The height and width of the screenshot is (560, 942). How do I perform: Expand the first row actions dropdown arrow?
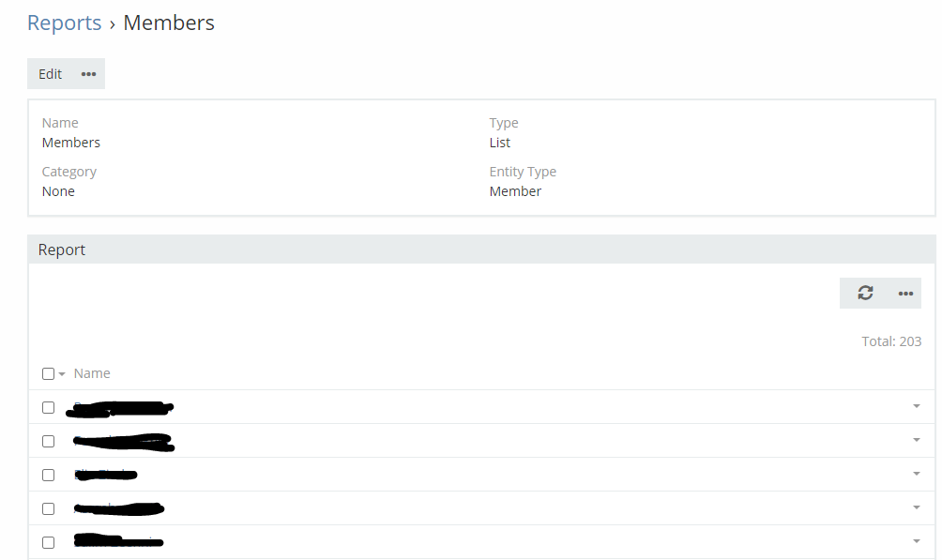click(x=916, y=406)
